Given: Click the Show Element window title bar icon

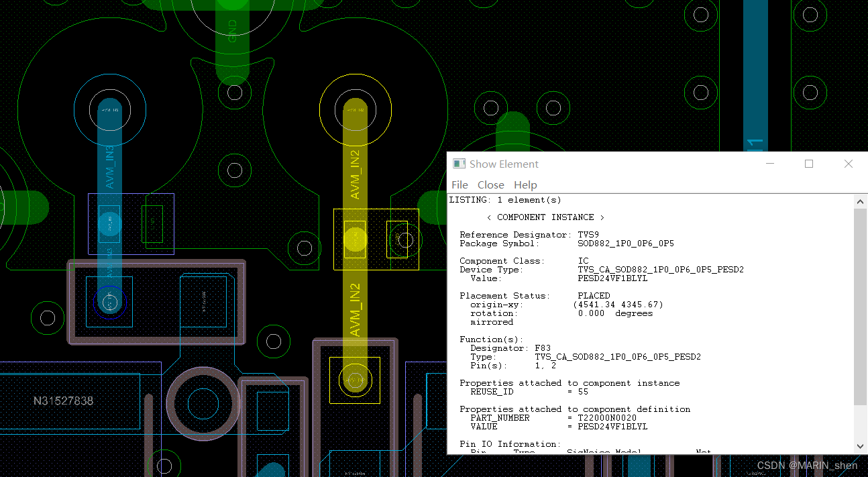Looking at the screenshot, I should (459, 163).
